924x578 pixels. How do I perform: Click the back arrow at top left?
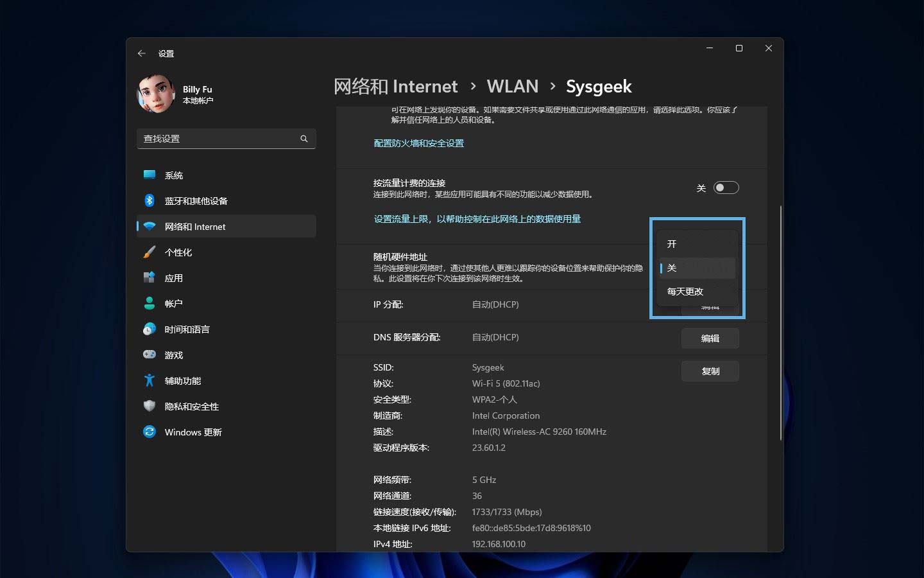[142, 53]
